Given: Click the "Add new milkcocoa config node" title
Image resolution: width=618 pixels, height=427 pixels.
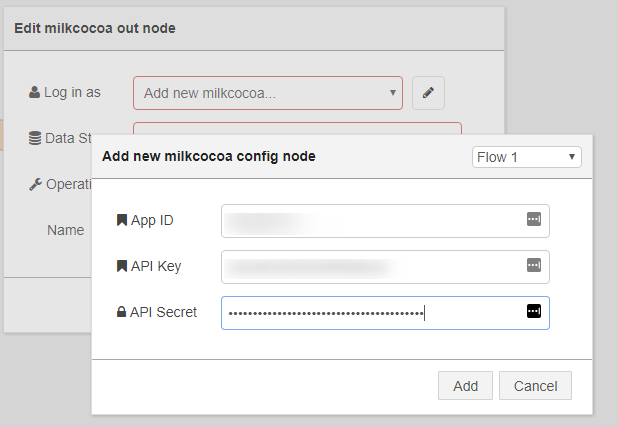Looking at the screenshot, I should [209, 157].
